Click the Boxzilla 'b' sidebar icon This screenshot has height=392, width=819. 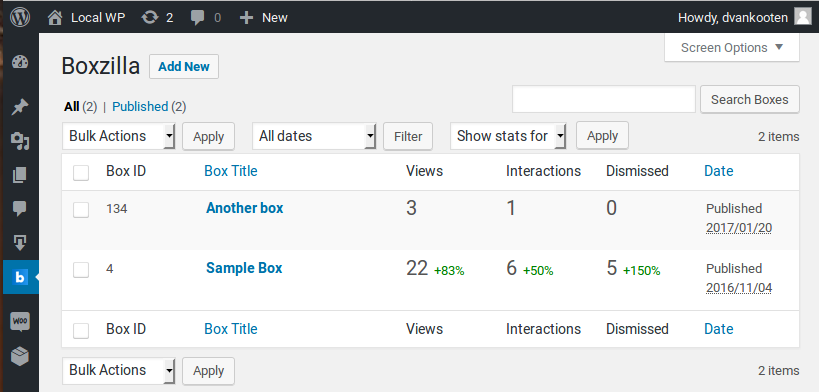point(20,277)
